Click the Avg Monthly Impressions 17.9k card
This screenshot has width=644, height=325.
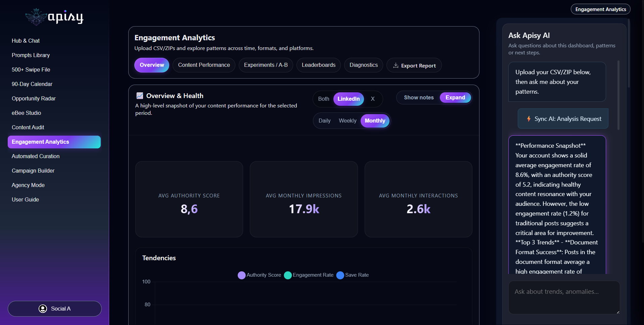[x=304, y=199]
